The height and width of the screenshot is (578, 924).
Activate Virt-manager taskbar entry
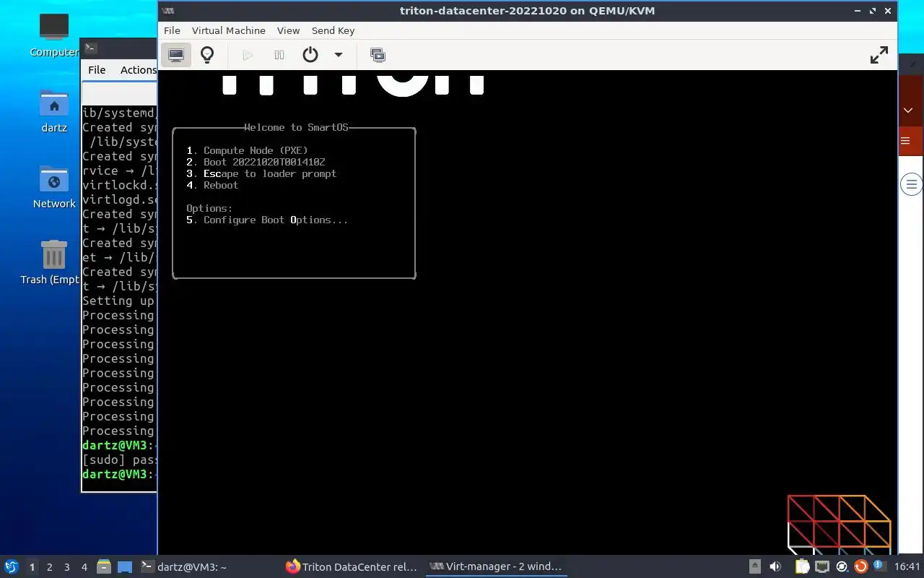496,567
